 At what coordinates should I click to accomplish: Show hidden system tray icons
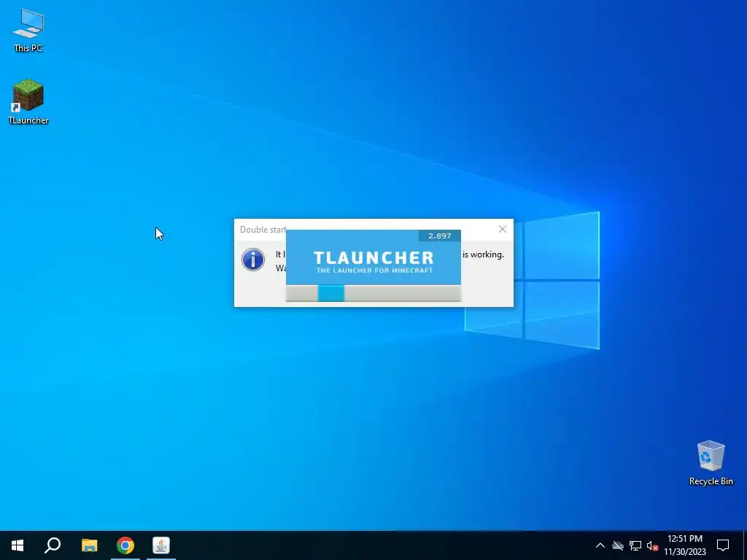coord(600,545)
